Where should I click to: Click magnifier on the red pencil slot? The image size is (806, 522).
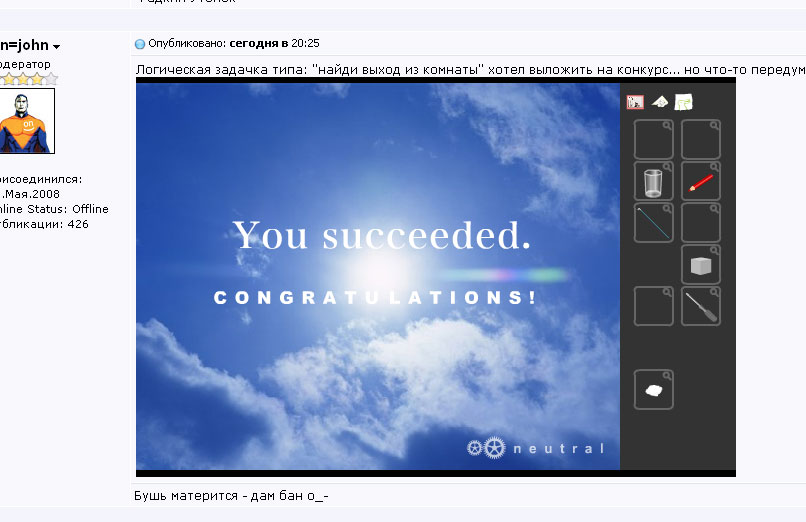(715, 166)
